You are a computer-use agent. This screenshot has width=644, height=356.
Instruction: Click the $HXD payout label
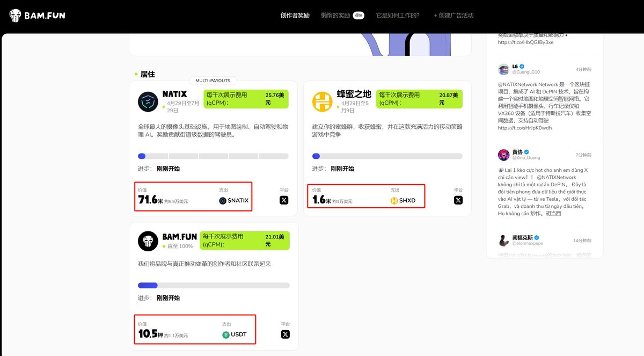coord(407,201)
